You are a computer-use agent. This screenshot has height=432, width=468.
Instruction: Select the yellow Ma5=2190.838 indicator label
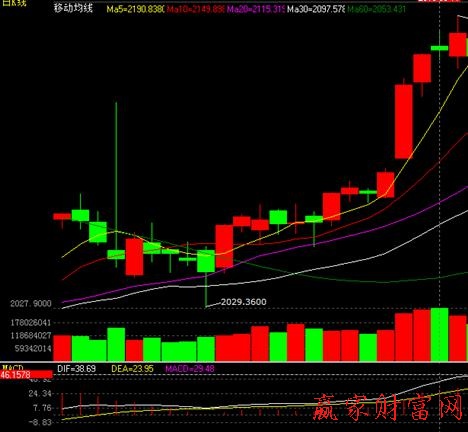tap(135, 9)
